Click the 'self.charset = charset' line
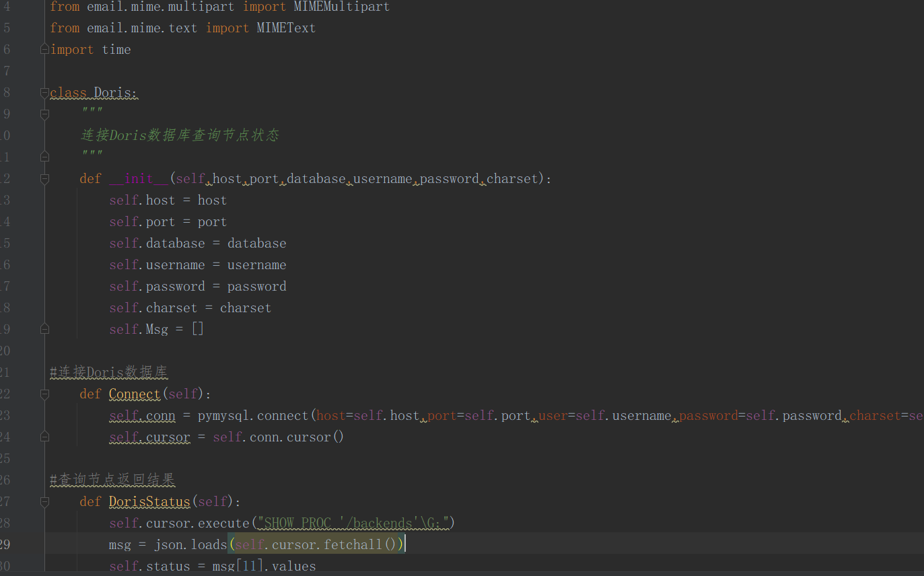924x576 pixels. tap(190, 308)
